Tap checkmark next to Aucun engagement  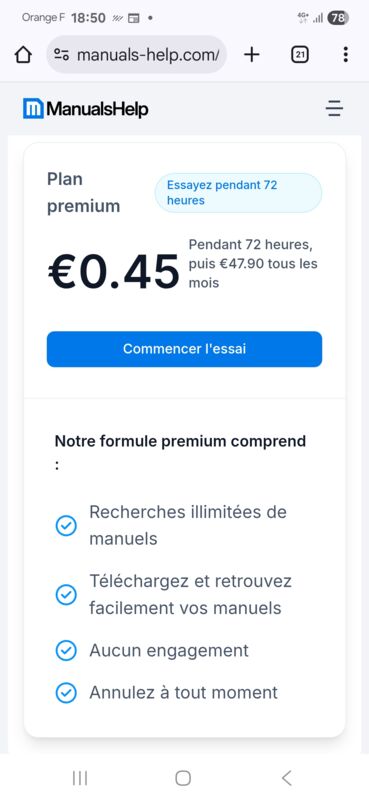pos(66,651)
